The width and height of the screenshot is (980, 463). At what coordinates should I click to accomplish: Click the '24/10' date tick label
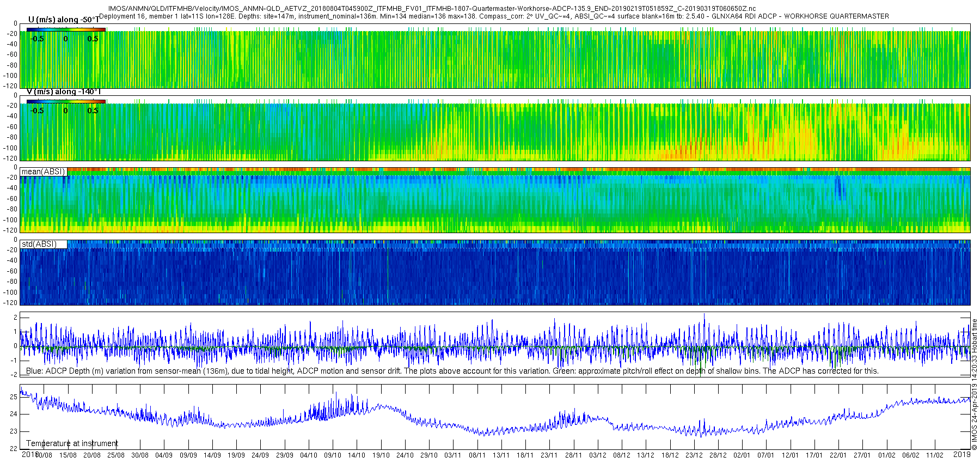[x=405, y=455]
